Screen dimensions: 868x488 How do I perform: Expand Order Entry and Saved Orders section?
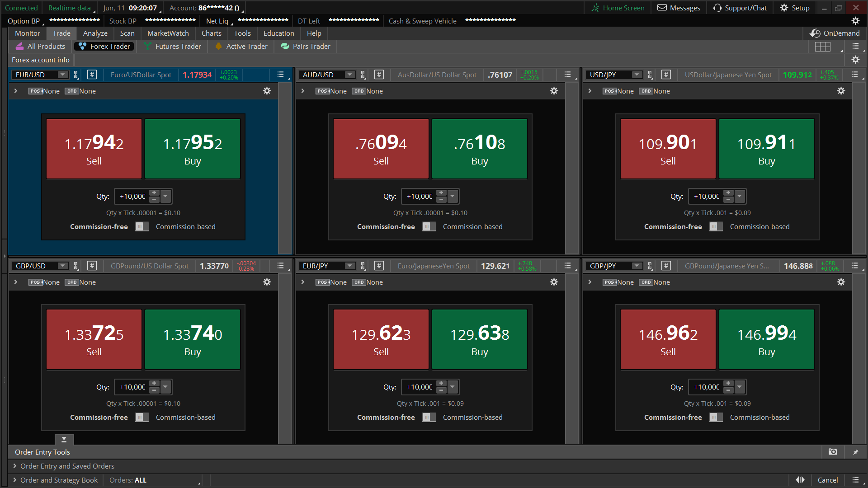[x=15, y=466]
